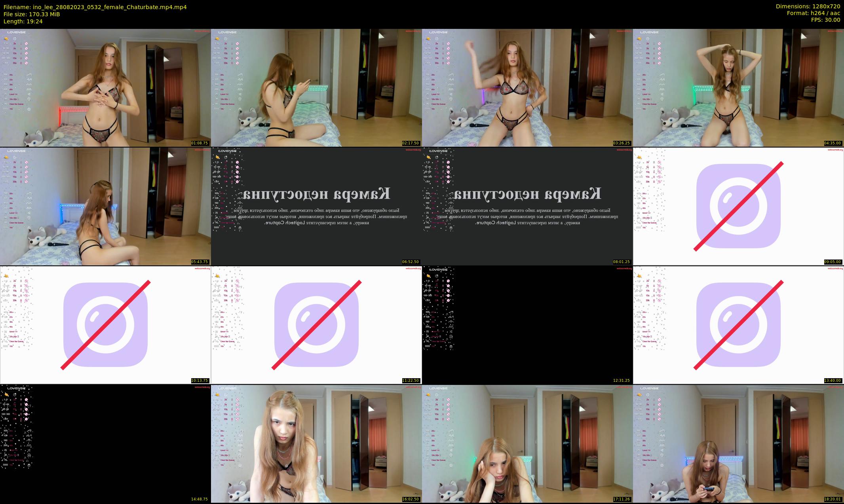Screen dimensions: 844x504
Task: Click the 'Dimensions: 1280x720' label
Action: (x=808, y=6)
